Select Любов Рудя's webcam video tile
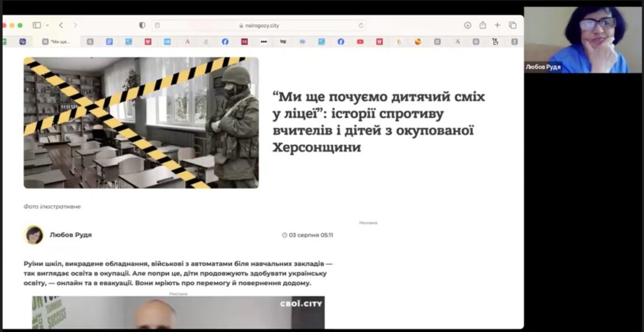Screen dimensions: 644x332 (583, 40)
